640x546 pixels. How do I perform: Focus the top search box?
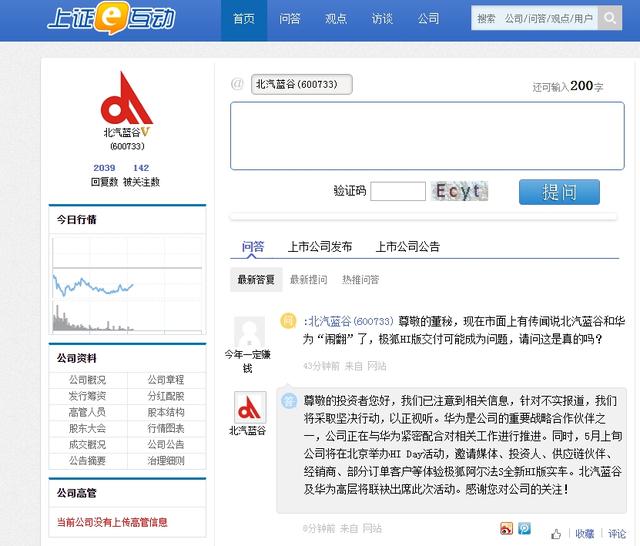point(535,18)
